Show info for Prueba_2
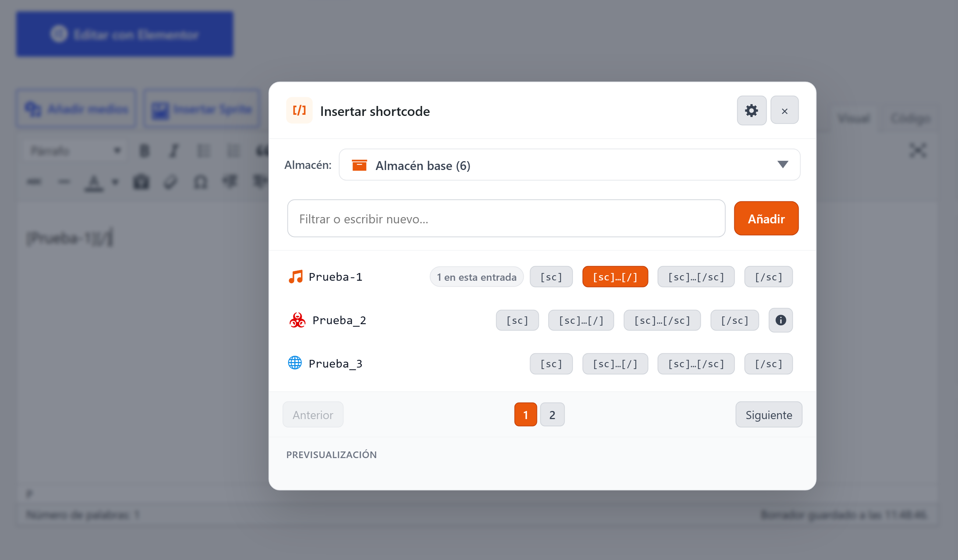The width and height of the screenshot is (958, 560). (781, 320)
